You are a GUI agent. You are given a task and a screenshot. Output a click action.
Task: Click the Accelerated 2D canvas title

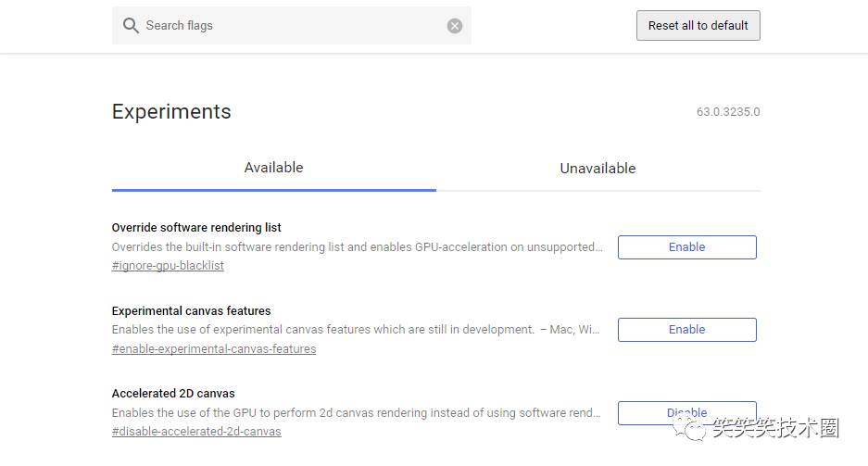point(173,394)
